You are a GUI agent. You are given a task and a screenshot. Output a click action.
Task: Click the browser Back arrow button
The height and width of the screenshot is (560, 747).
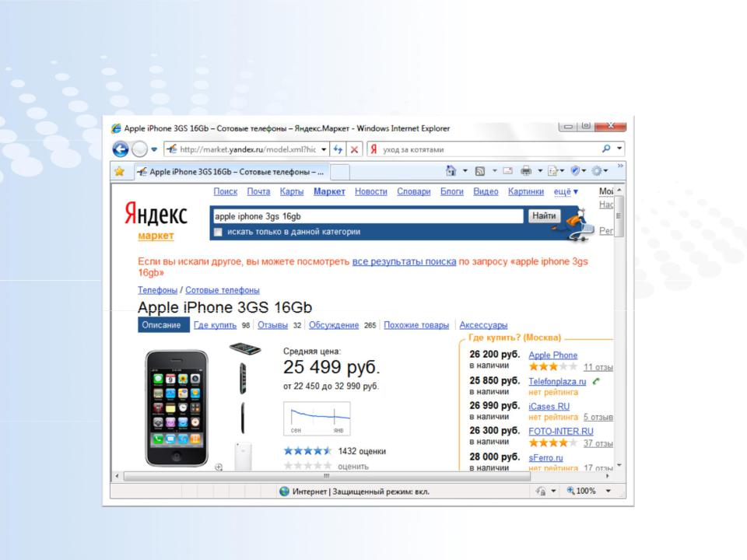tap(121, 149)
